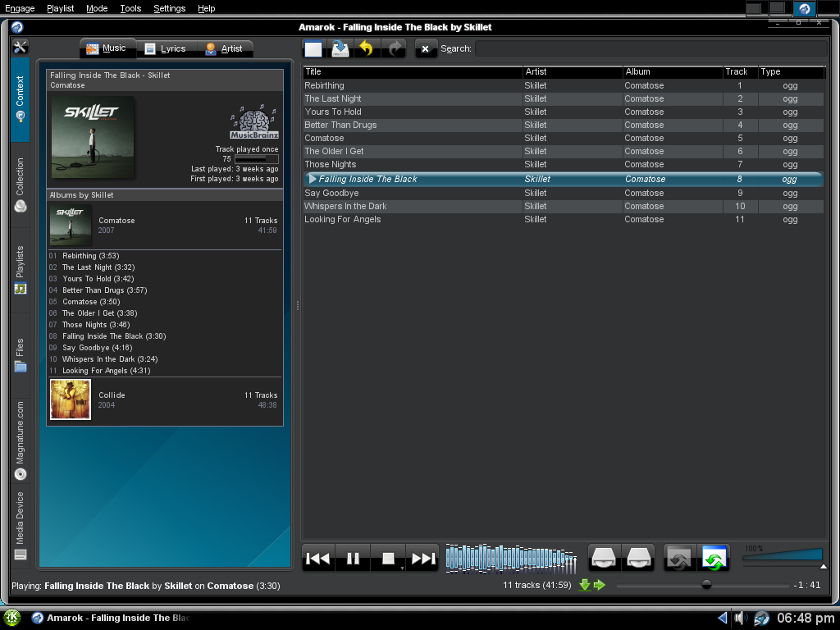
Task: Adjust the volume slider
Action: [x=782, y=557]
